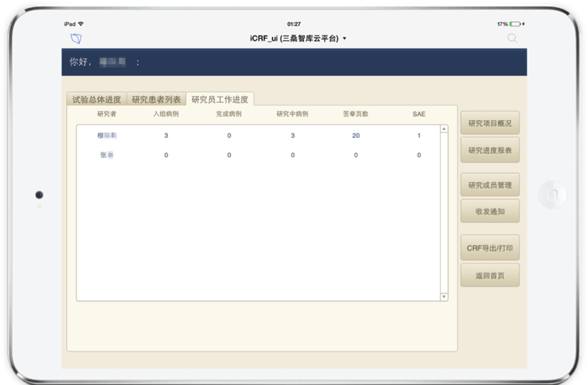Switch to 试验总体进度 tab
The width and height of the screenshot is (588, 385).
pyautogui.click(x=96, y=99)
